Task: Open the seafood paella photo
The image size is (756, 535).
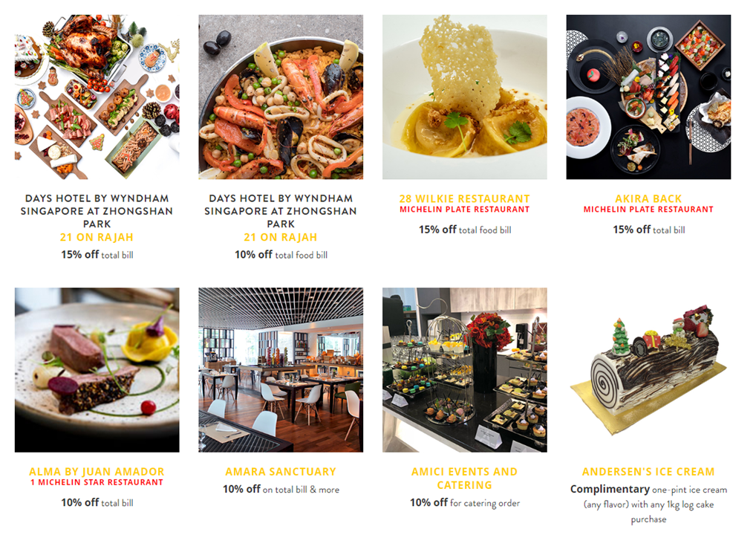Action: click(281, 97)
